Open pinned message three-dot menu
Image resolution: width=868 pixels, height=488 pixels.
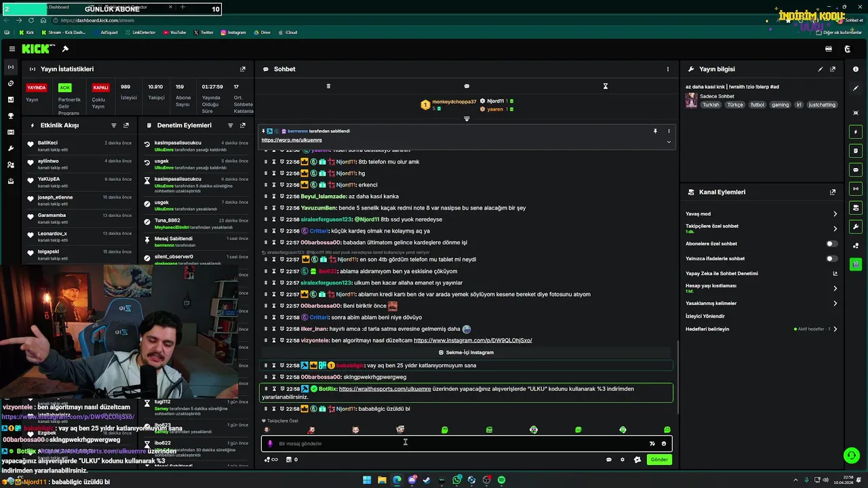(x=669, y=131)
